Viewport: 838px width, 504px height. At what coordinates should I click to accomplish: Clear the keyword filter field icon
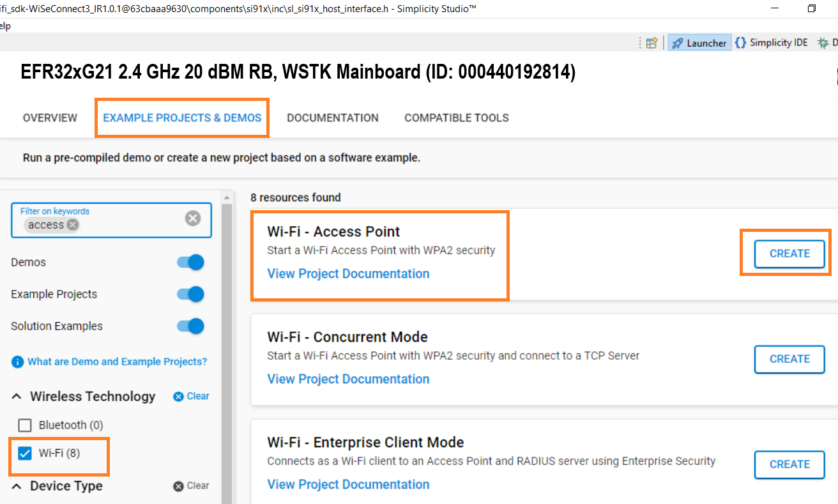(x=193, y=218)
